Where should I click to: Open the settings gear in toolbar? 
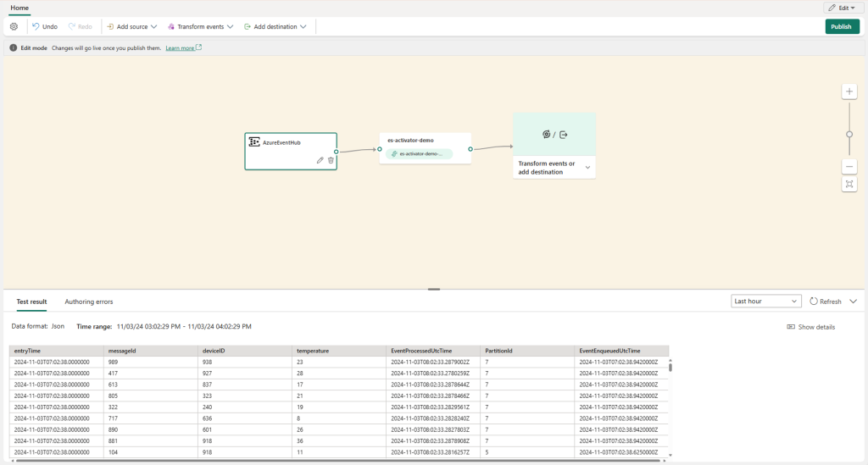coord(14,26)
